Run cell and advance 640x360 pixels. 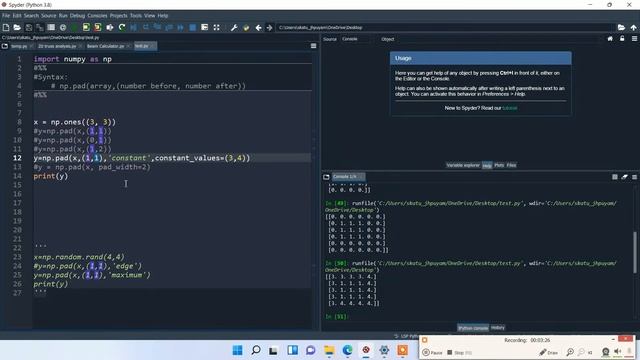point(98,27)
